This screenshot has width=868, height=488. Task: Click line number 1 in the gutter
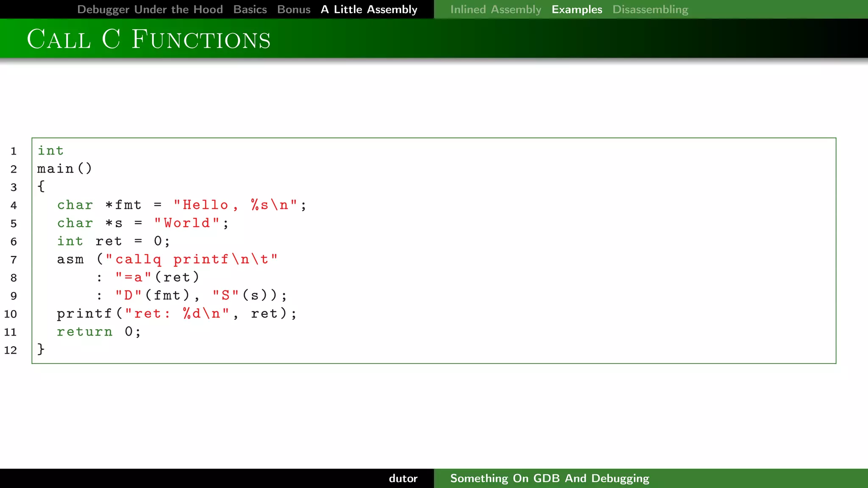click(14, 151)
